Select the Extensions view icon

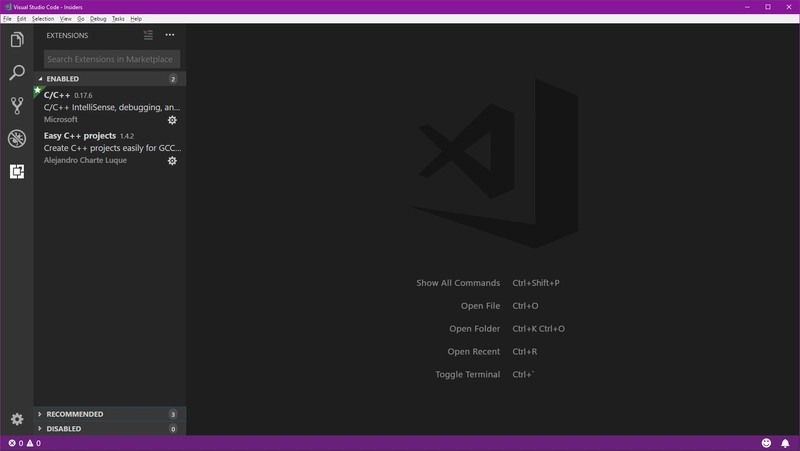[16, 172]
